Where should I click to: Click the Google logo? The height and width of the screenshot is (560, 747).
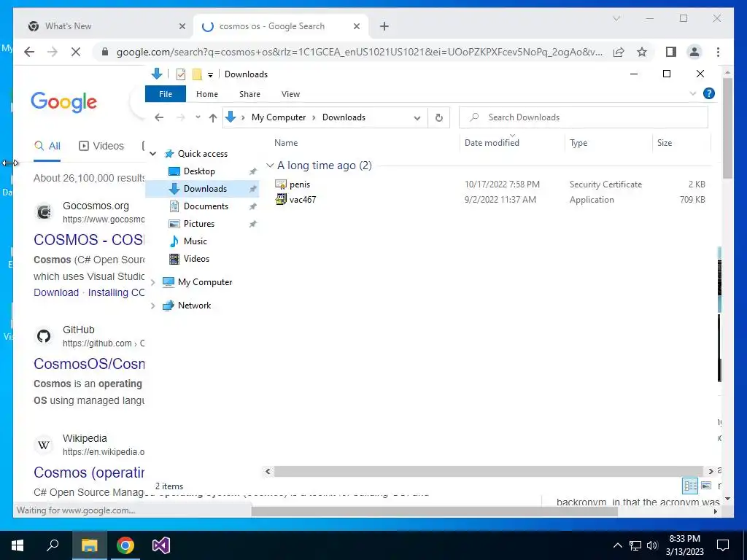pyautogui.click(x=64, y=101)
